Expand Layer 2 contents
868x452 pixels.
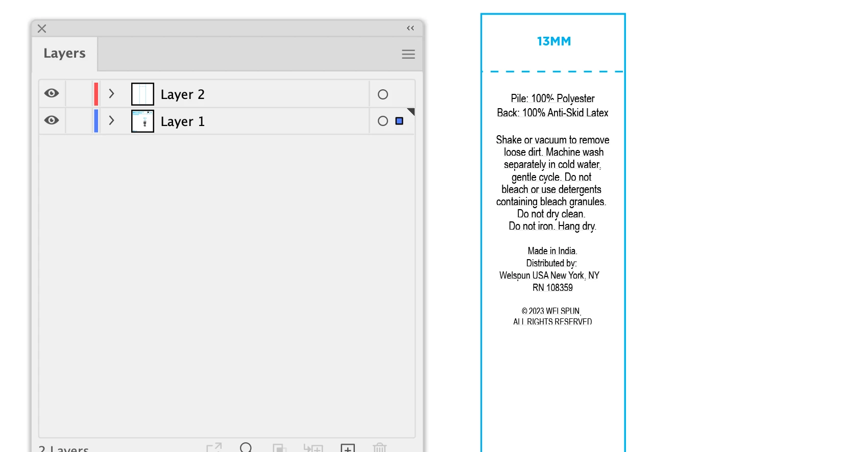coord(111,94)
